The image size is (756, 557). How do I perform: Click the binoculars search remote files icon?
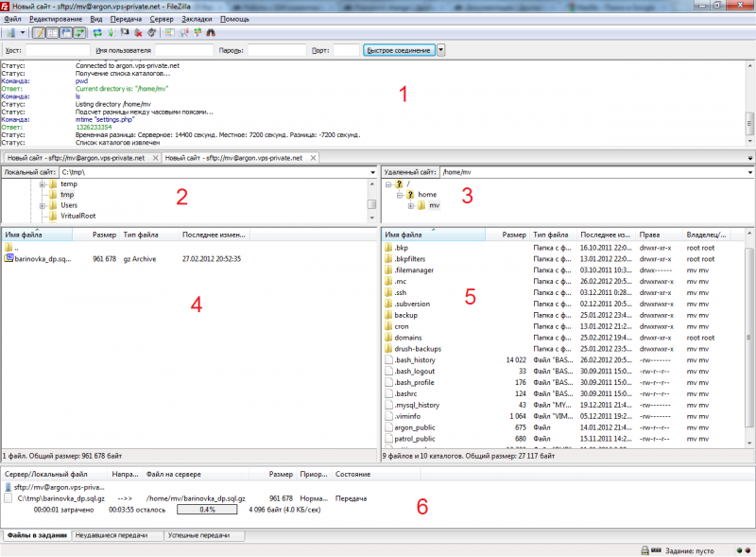(210, 32)
